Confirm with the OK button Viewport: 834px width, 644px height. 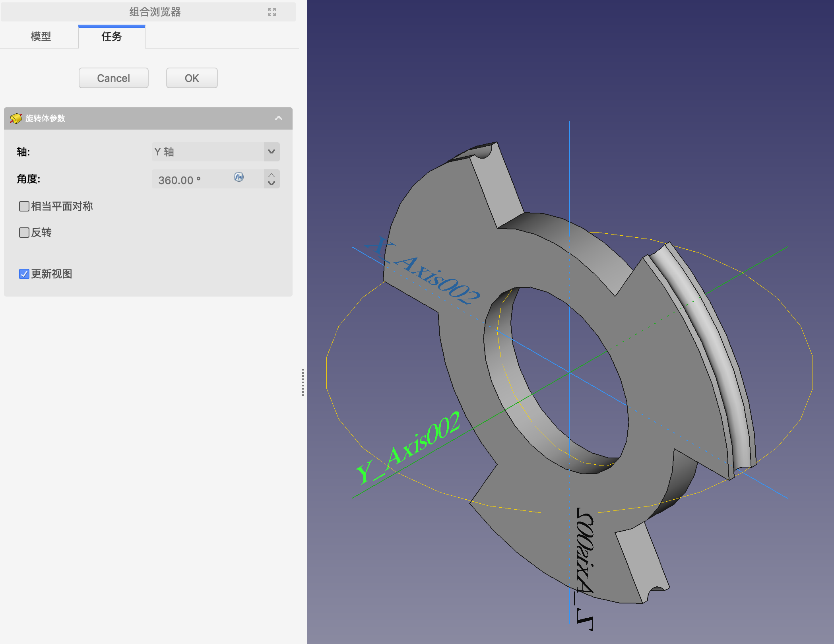point(192,78)
